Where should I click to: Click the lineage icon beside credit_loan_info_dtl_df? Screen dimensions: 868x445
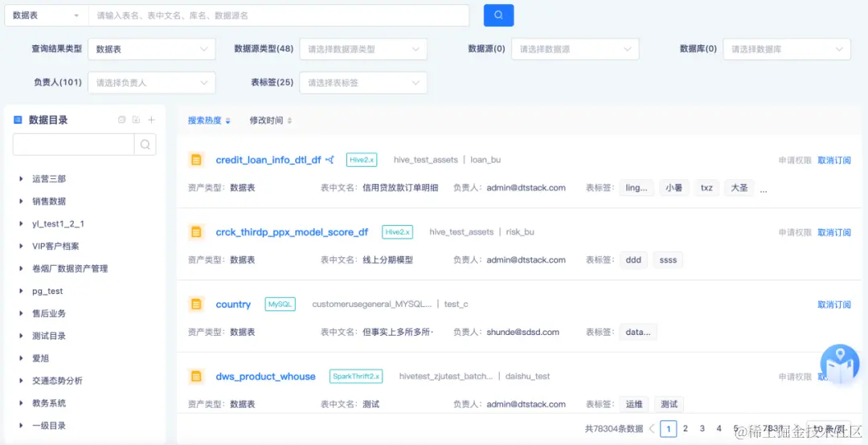(330, 160)
